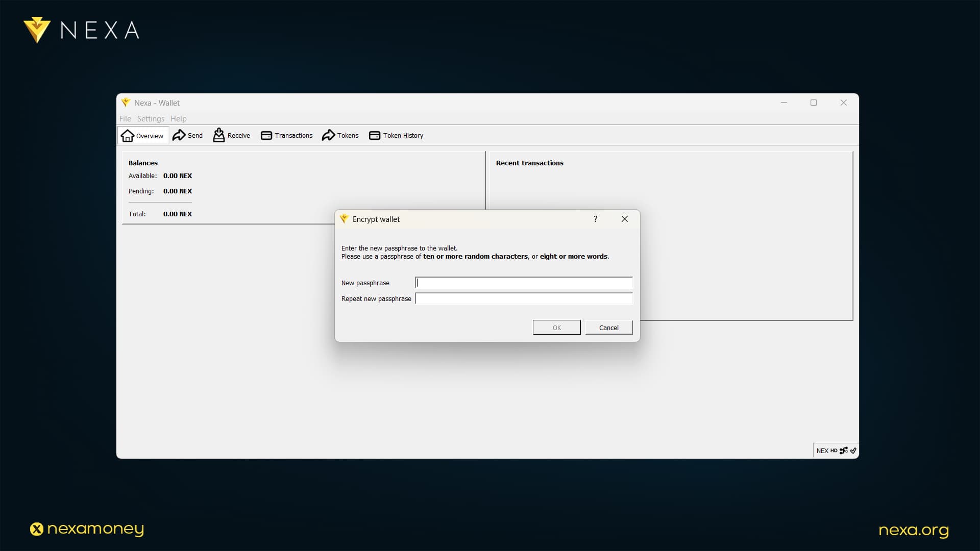Open the Help menu
The image size is (980, 551).
[179, 118]
